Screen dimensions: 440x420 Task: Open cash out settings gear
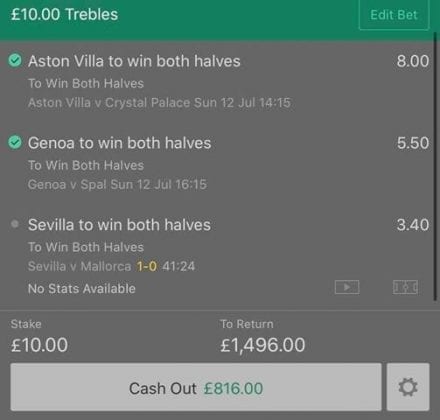click(408, 387)
